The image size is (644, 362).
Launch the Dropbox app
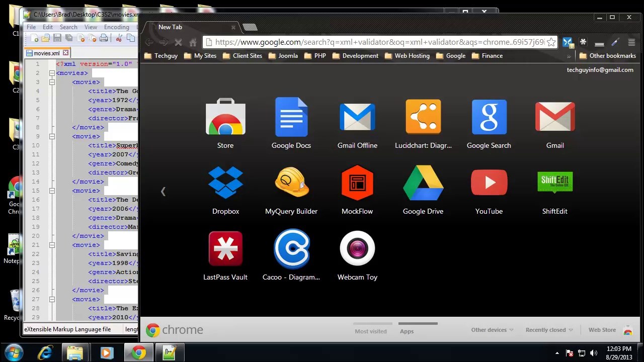225,183
